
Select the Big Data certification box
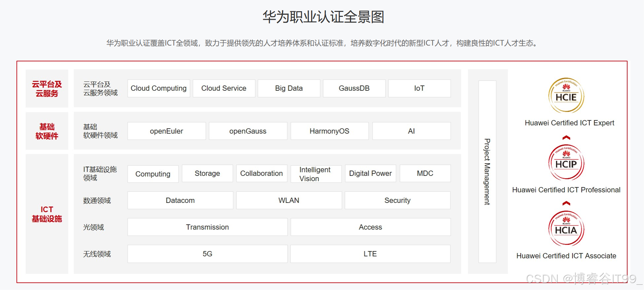tap(289, 88)
